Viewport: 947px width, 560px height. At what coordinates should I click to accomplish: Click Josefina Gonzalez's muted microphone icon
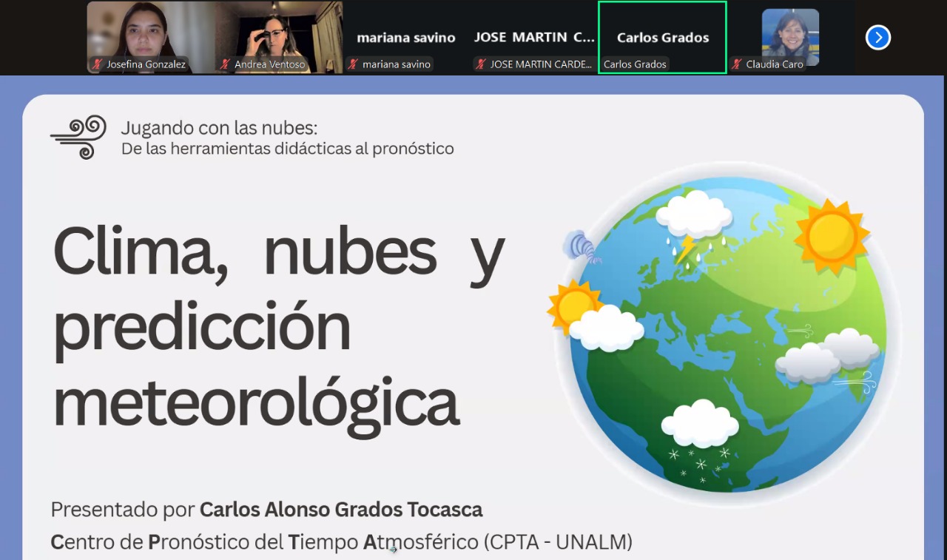coord(97,64)
